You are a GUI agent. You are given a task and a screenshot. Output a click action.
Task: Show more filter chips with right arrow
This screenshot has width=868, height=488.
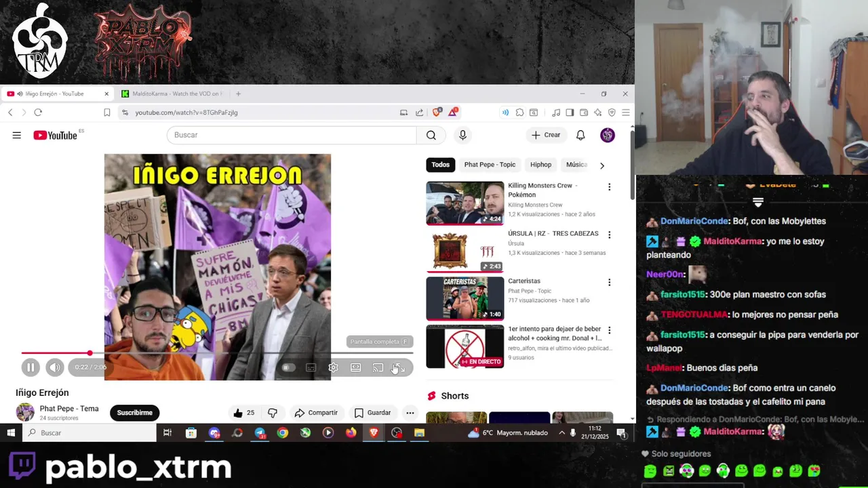pos(601,165)
